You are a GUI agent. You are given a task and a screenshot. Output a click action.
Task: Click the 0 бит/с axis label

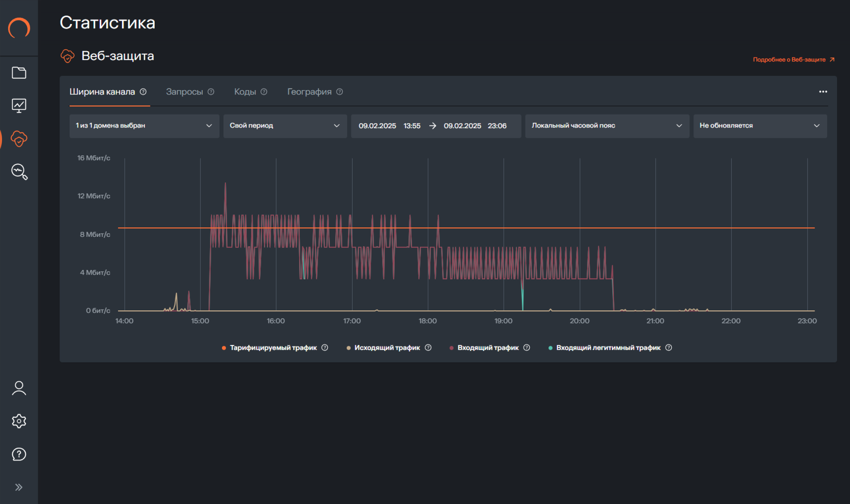[98, 310]
